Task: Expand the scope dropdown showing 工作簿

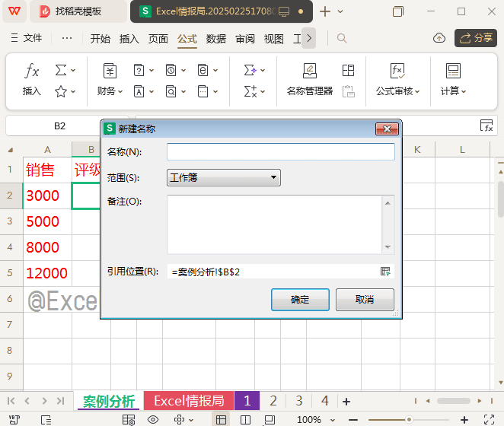Action: click(x=223, y=178)
